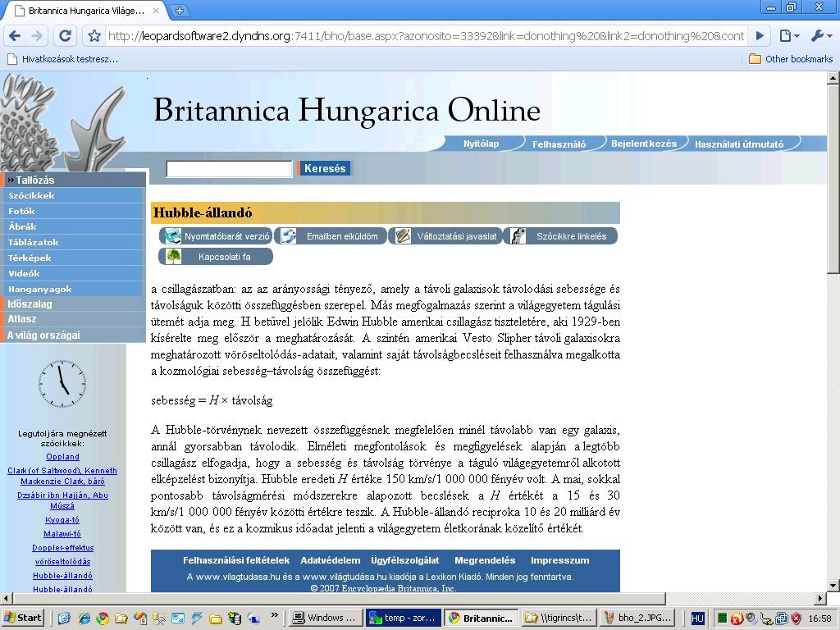Select Térképek in sidebar
Viewport: 840px width, 630px height.
(73, 258)
